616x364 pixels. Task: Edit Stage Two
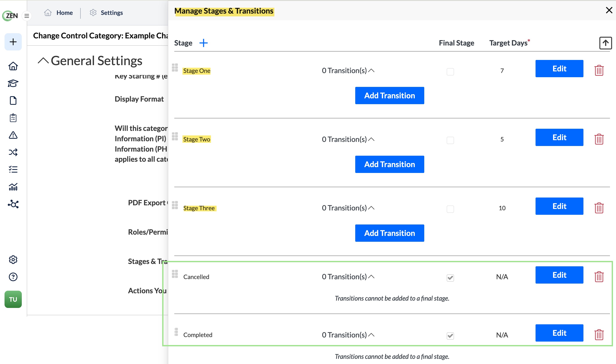[559, 137]
